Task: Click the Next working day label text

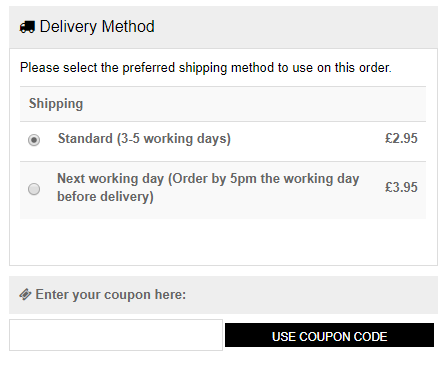Action: [208, 187]
